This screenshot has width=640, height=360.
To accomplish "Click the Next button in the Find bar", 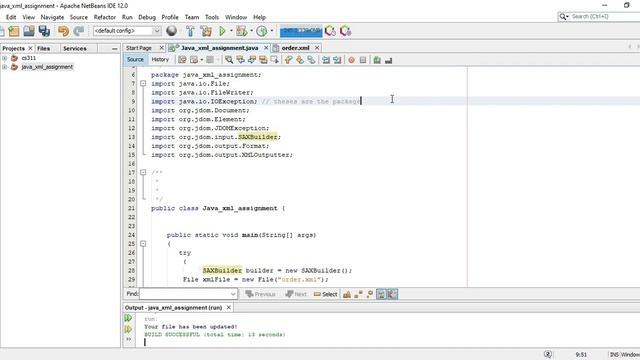I will (x=296, y=294).
